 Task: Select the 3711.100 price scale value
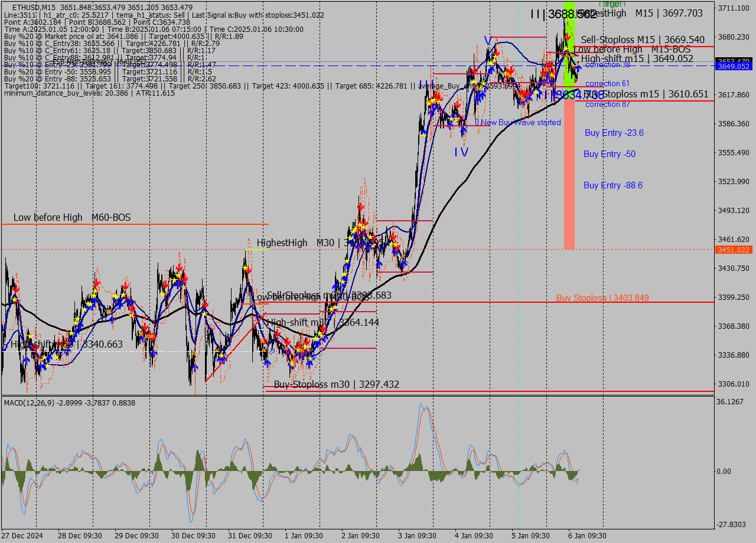[734, 8]
